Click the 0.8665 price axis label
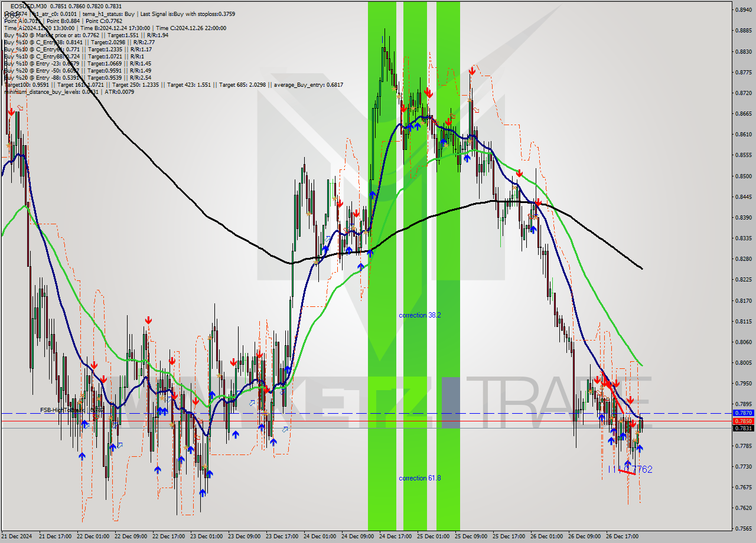 [743, 114]
